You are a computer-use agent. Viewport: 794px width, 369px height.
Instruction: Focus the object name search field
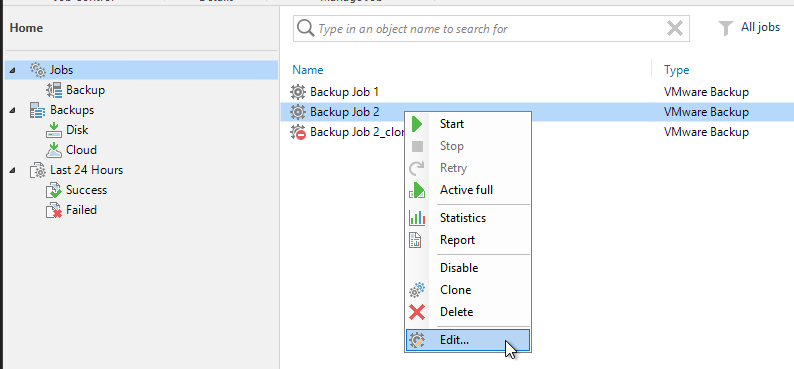490,29
